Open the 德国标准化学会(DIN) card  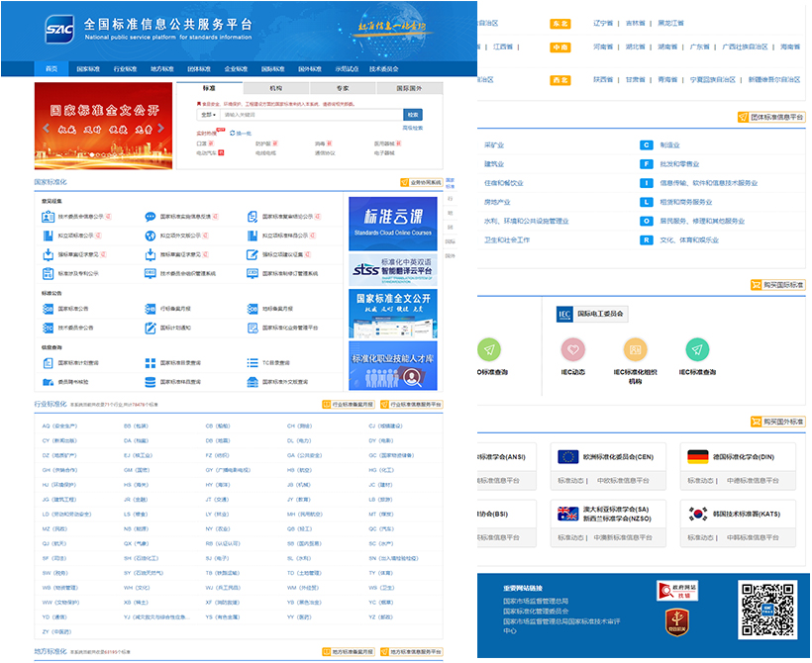pyautogui.click(x=738, y=466)
